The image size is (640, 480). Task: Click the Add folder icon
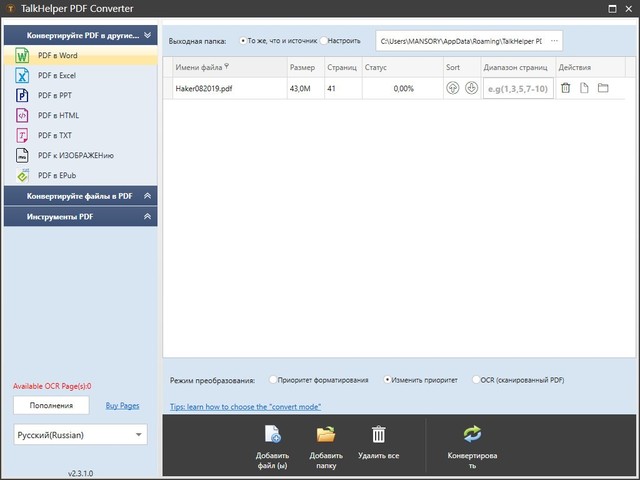point(326,434)
